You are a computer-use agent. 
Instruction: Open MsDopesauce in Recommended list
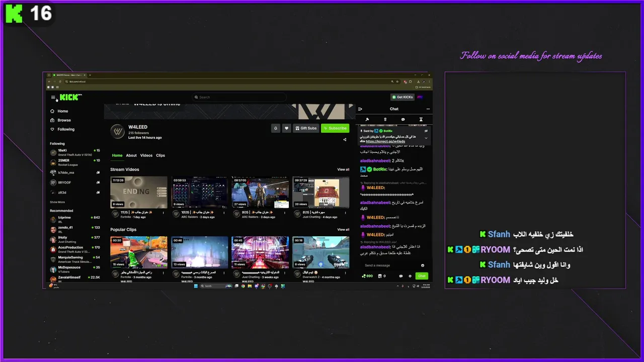coord(74,269)
